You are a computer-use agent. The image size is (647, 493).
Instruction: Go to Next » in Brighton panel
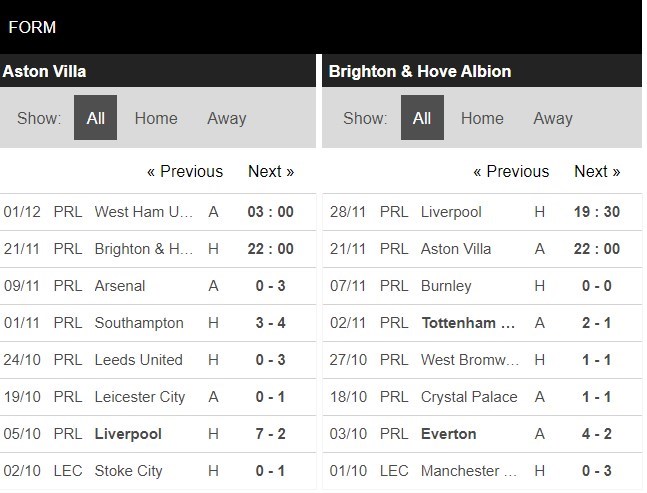597,171
